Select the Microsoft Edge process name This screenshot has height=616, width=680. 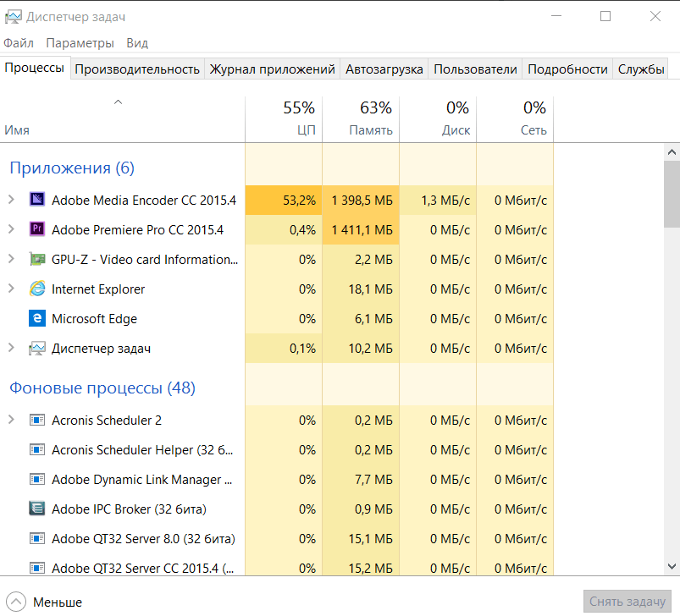pyautogui.click(x=94, y=319)
